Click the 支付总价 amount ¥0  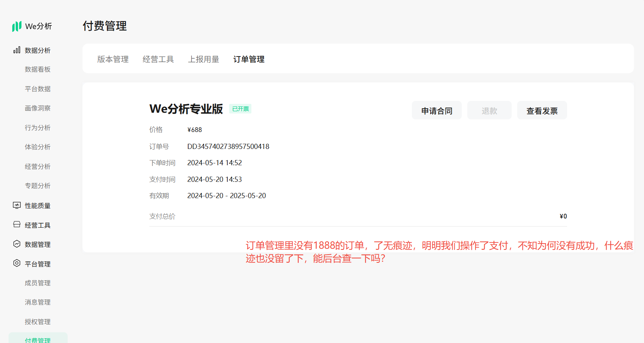click(563, 216)
